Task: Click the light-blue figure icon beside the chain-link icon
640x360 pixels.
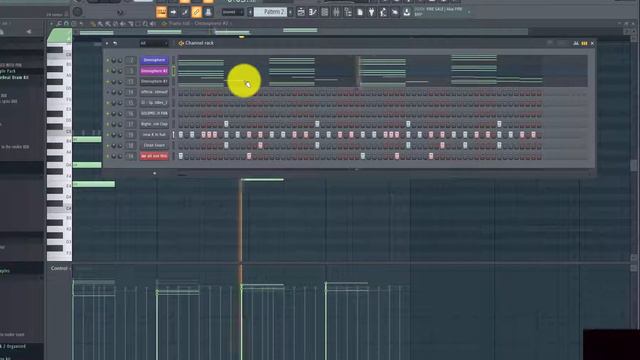Action: point(208,12)
